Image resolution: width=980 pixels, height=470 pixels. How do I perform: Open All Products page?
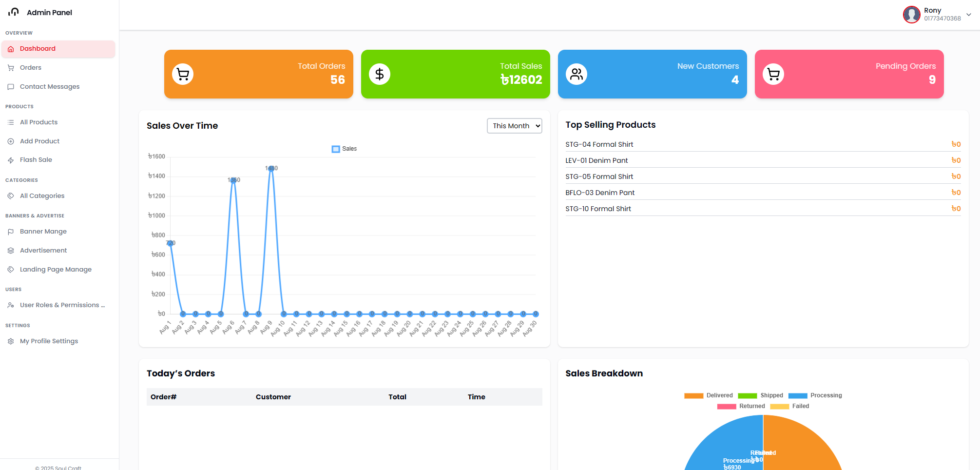(x=58, y=122)
